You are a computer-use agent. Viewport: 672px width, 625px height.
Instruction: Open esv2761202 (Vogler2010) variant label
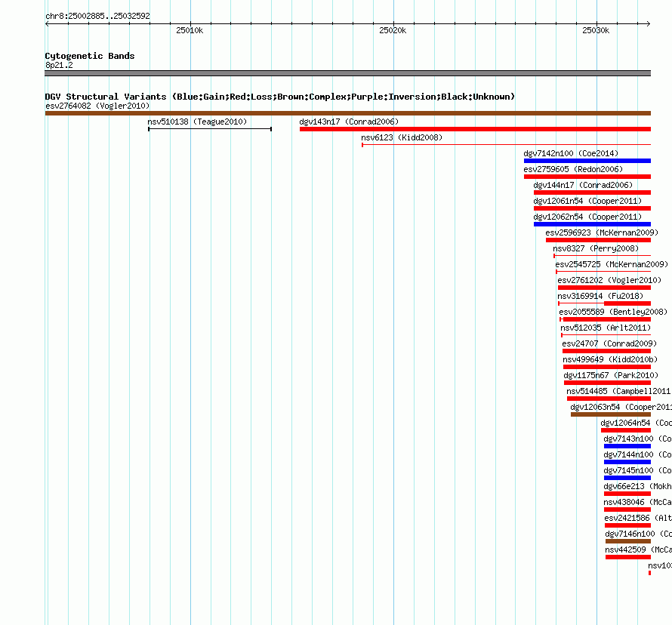click(609, 280)
